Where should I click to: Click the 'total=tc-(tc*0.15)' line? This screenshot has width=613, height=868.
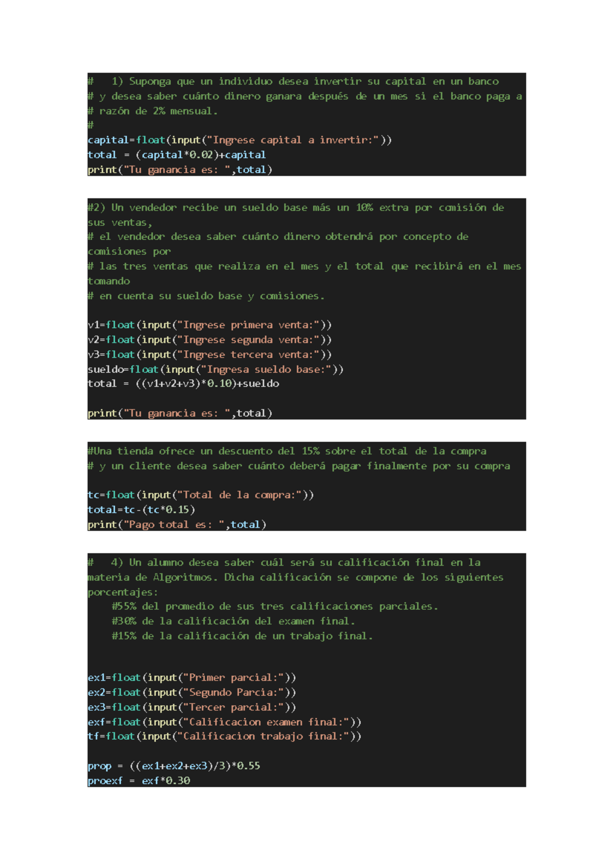pos(141,510)
